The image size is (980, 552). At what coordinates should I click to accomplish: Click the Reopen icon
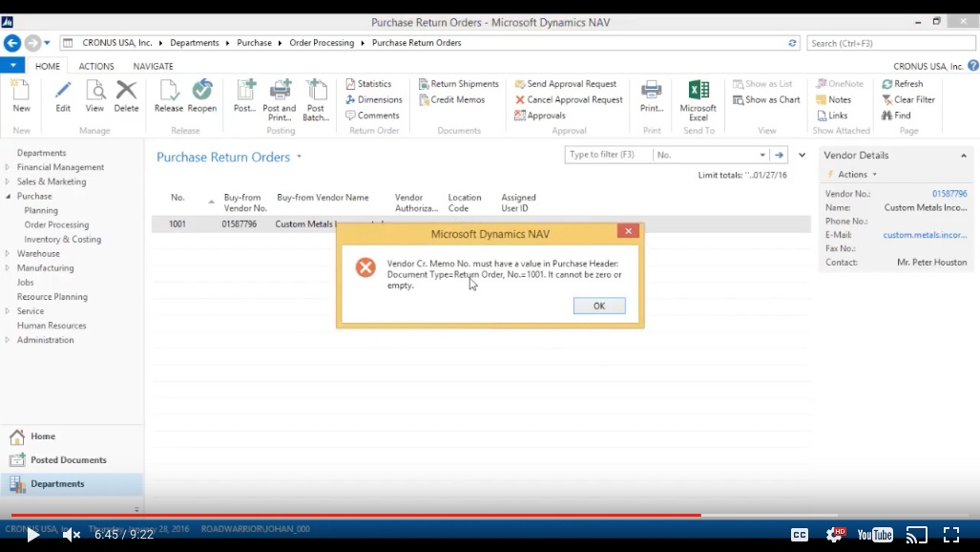202,90
